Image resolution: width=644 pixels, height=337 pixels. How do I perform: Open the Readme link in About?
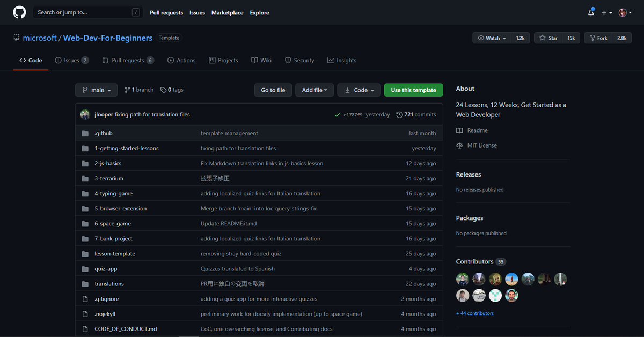[472, 130]
